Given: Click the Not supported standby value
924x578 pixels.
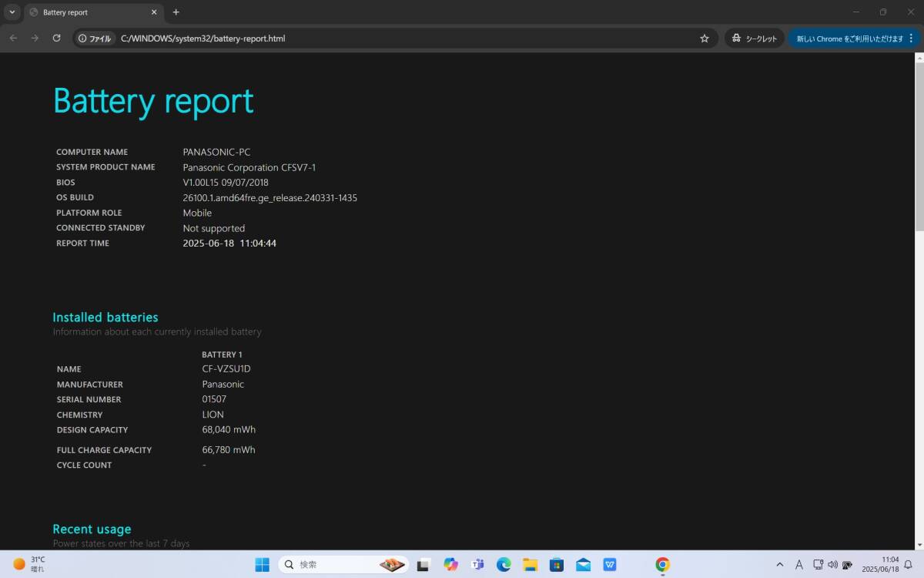Looking at the screenshot, I should 213,228.
